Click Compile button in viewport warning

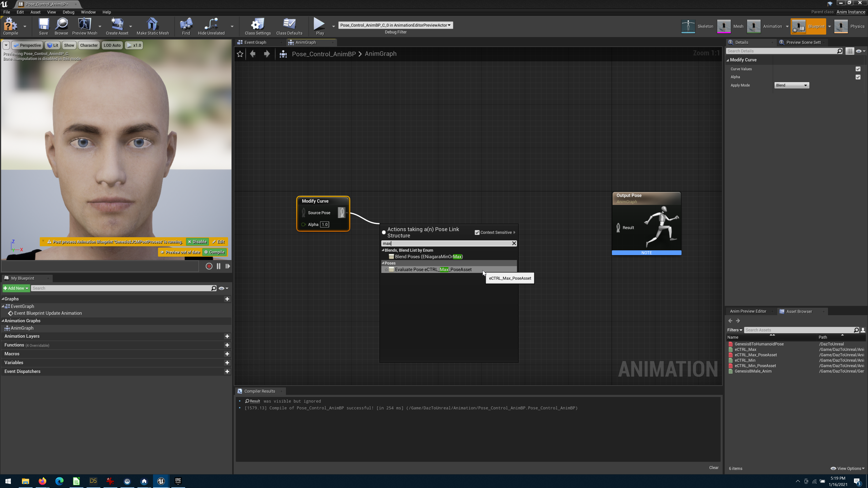pyautogui.click(x=214, y=252)
